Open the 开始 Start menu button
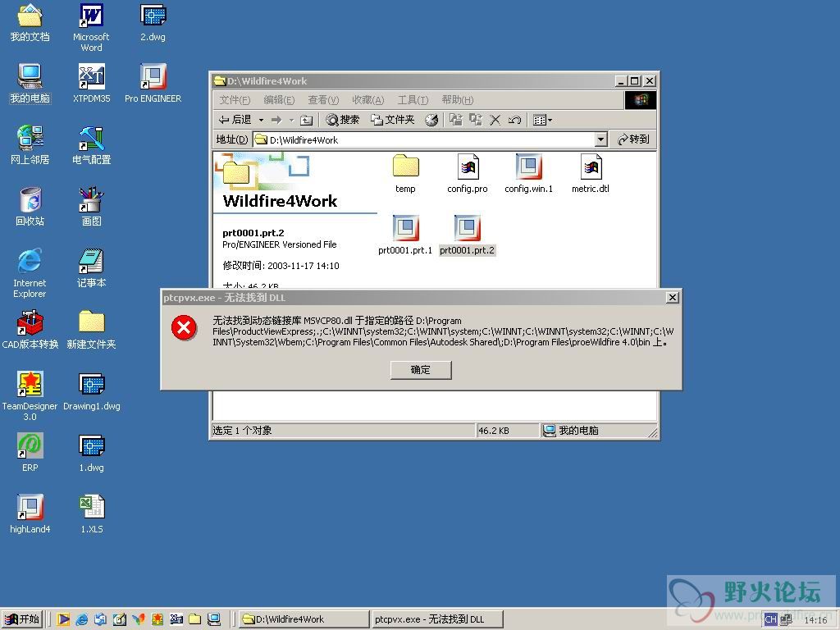Viewport: 840px width, 630px height. click(22, 619)
